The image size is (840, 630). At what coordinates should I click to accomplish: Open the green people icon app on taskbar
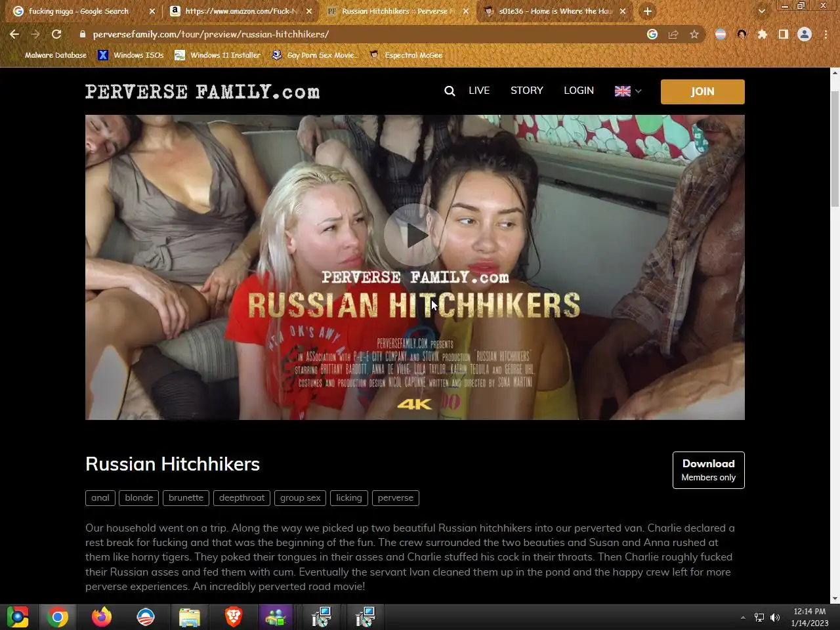276,617
